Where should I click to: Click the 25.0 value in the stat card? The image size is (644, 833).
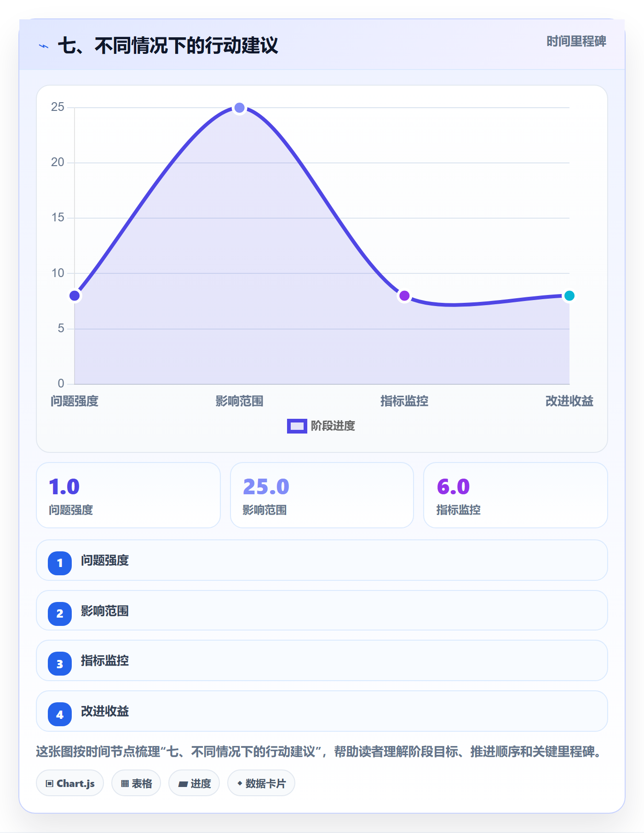tap(266, 486)
